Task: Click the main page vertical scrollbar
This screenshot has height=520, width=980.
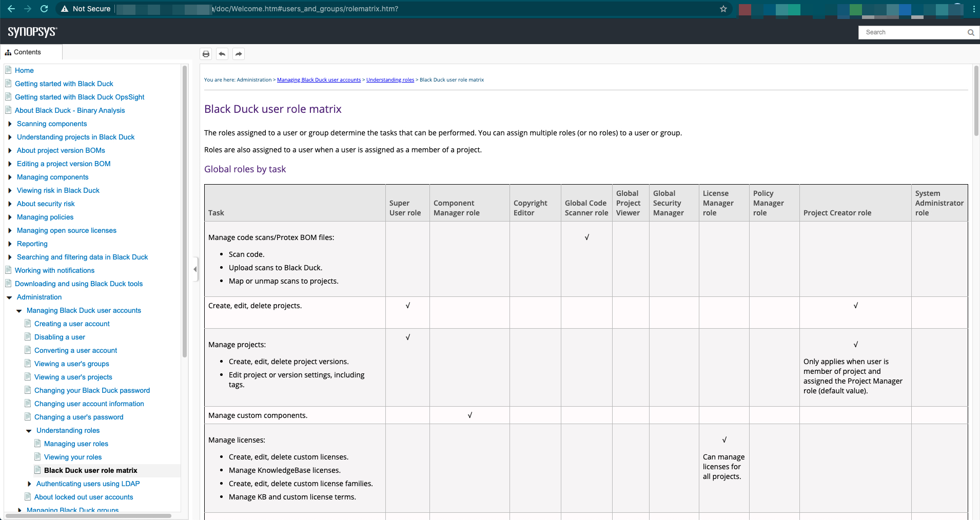Action: point(976,101)
